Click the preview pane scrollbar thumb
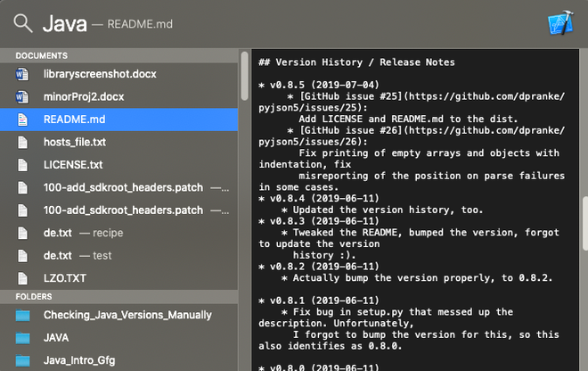The image size is (588, 371). 584,223
